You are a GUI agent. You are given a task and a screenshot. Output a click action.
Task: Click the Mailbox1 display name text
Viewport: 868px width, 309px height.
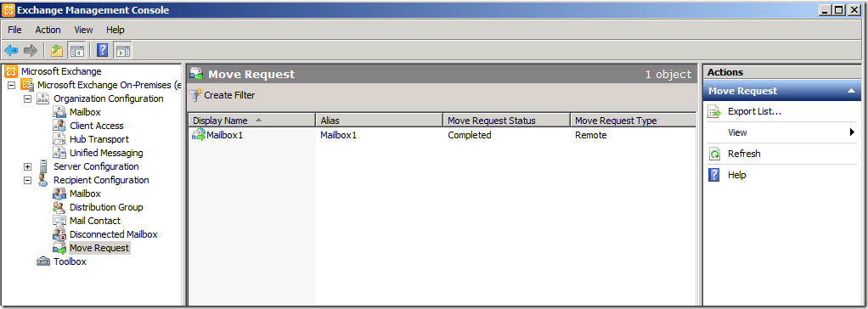tap(225, 135)
